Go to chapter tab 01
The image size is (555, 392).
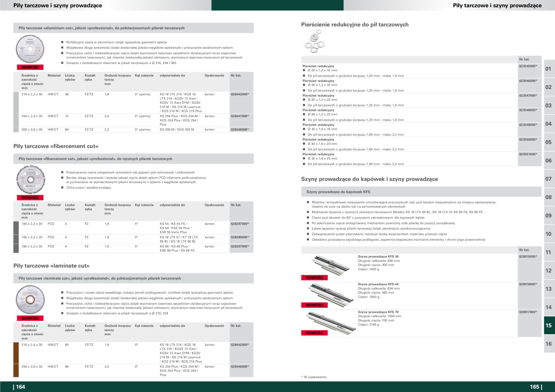pyautogui.click(x=549, y=69)
